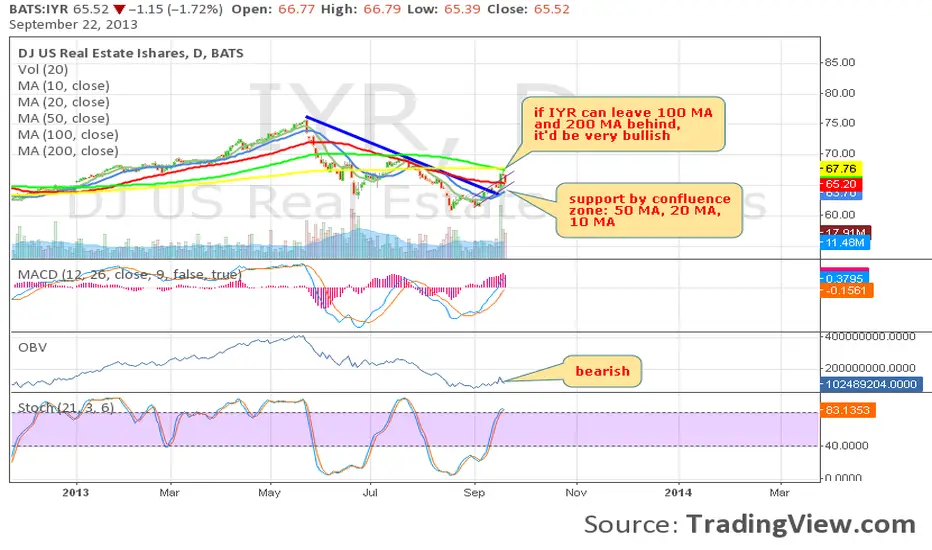The width and height of the screenshot is (932, 550).
Task: Click the Mar label after 2014
Action: [x=779, y=492]
